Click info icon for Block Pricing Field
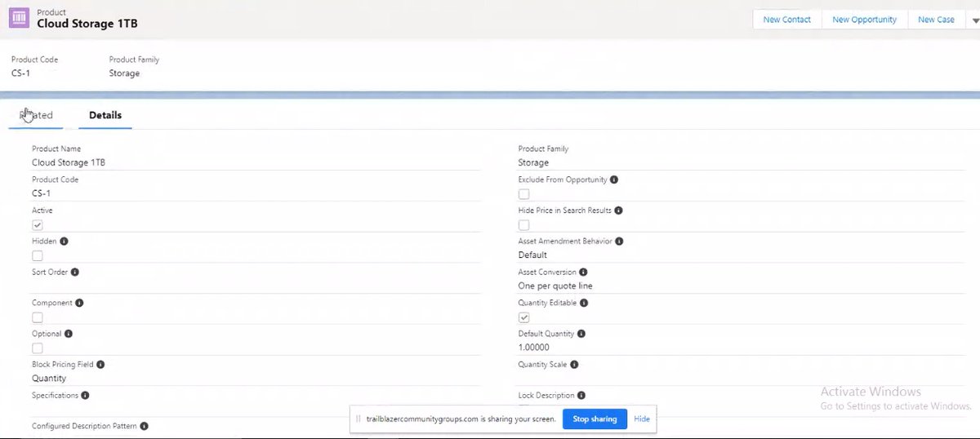The width and height of the screenshot is (980, 439). (101, 365)
